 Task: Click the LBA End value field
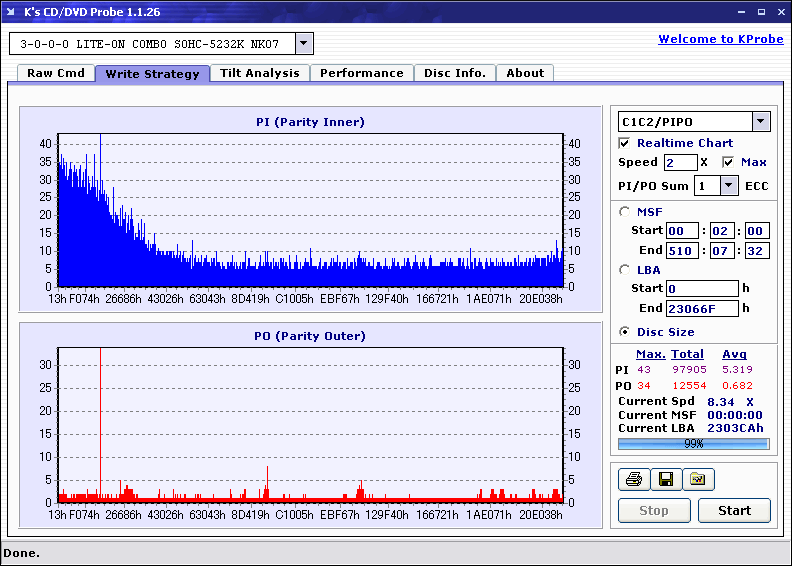[702, 308]
